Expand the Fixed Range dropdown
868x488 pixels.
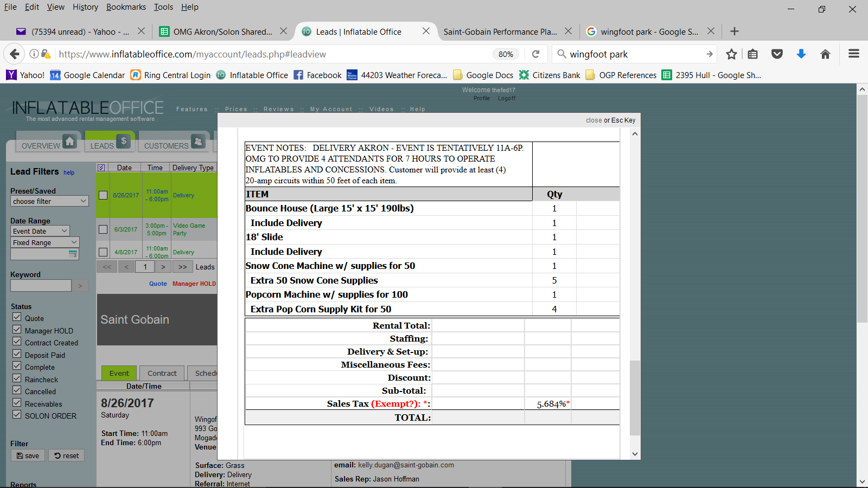[x=45, y=242]
